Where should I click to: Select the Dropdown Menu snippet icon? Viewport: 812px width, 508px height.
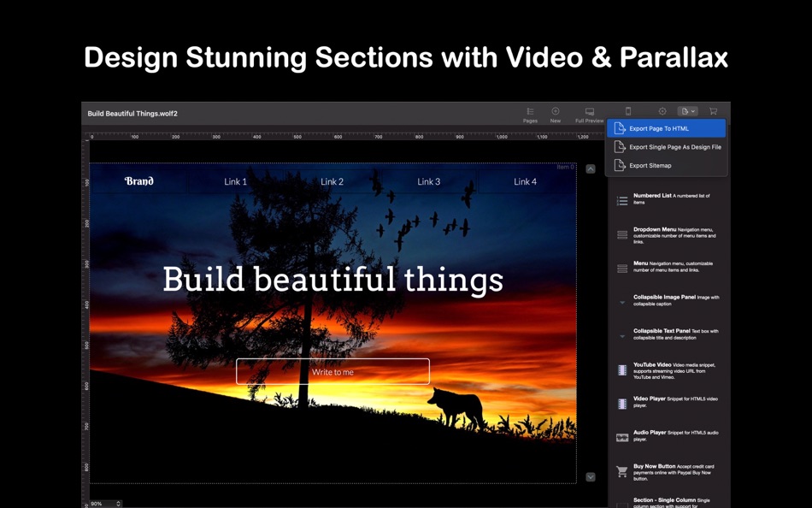pos(622,235)
